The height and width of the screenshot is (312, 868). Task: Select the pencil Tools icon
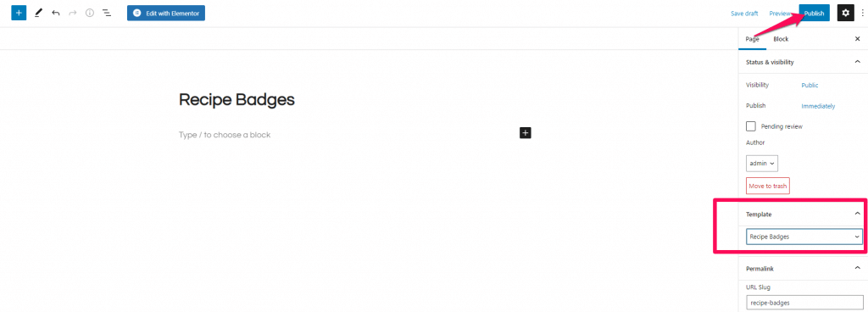point(37,13)
